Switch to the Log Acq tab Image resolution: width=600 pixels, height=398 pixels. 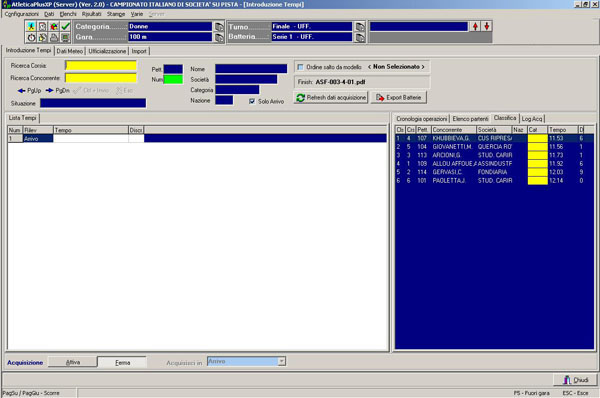(532, 119)
